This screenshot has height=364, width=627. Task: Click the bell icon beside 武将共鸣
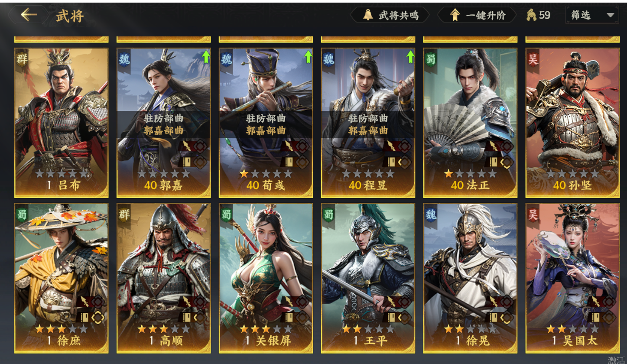click(367, 15)
